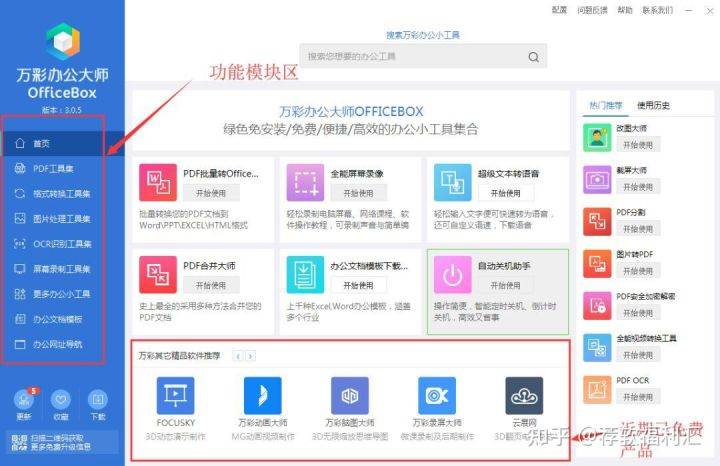Screen dimensions: 720x466
Task: Start using PDF OCR tool
Action: point(638,397)
